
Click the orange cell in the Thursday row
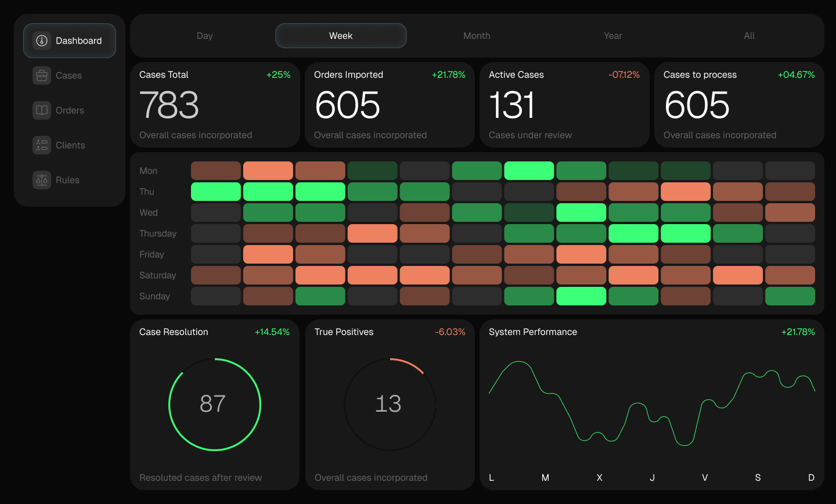click(372, 233)
